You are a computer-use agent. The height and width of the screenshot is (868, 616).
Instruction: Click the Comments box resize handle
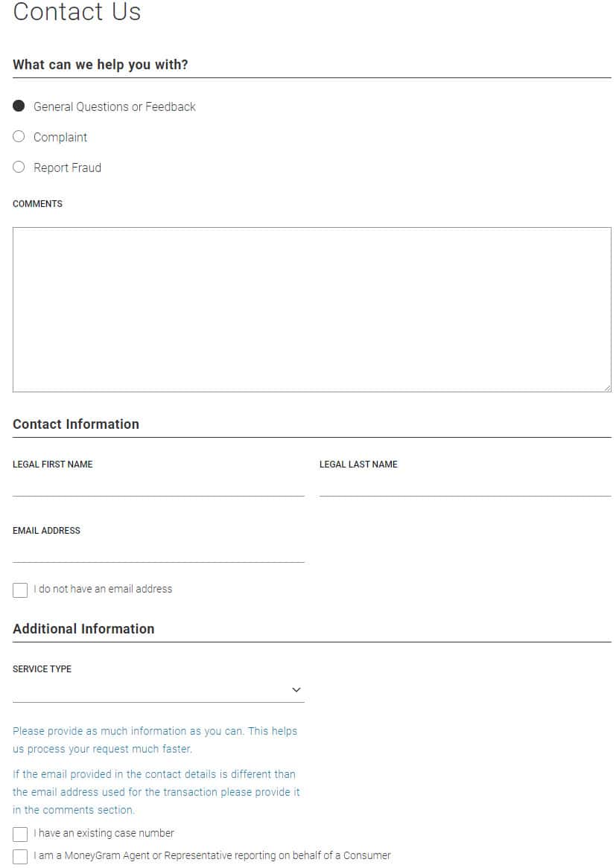[x=607, y=388]
